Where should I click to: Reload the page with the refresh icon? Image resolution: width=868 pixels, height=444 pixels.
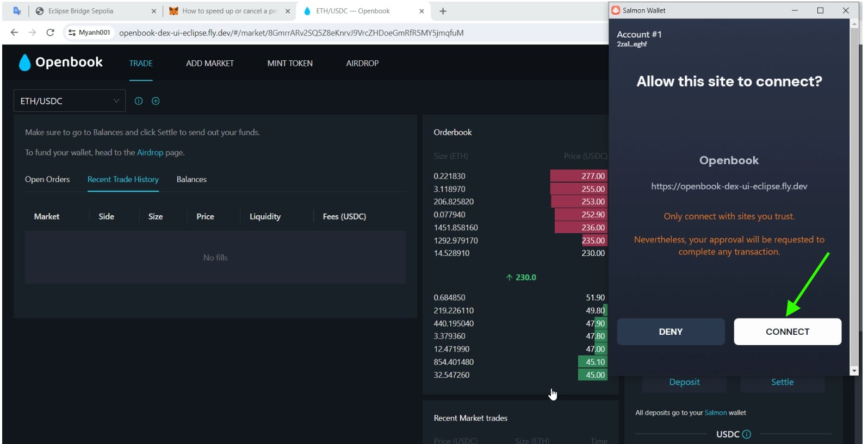pos(50,33)
